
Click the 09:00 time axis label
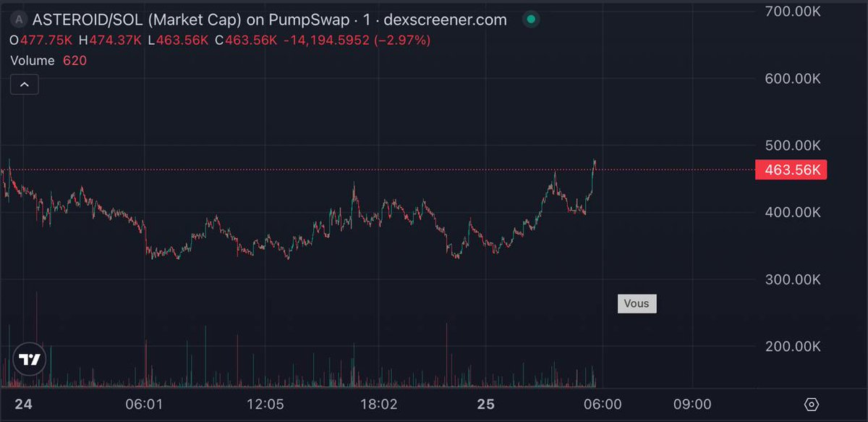click(x=693, y=404)
